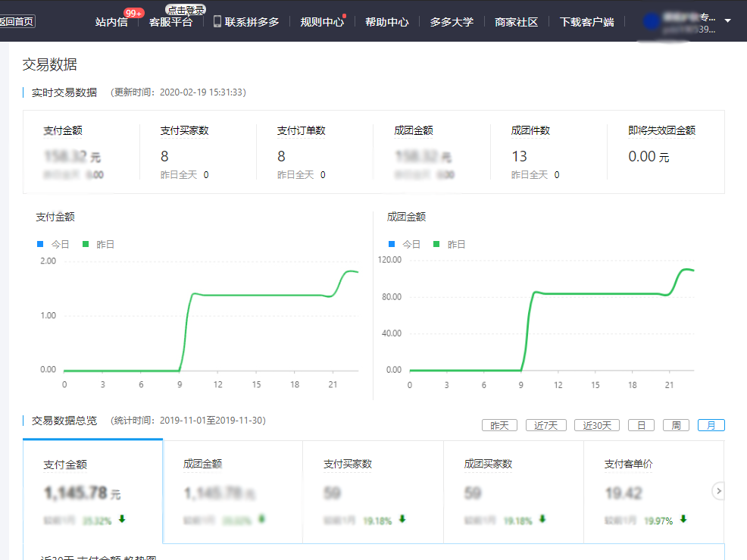Click the right arrow beside the 支付客单价 card

click(x=719, y=491)
